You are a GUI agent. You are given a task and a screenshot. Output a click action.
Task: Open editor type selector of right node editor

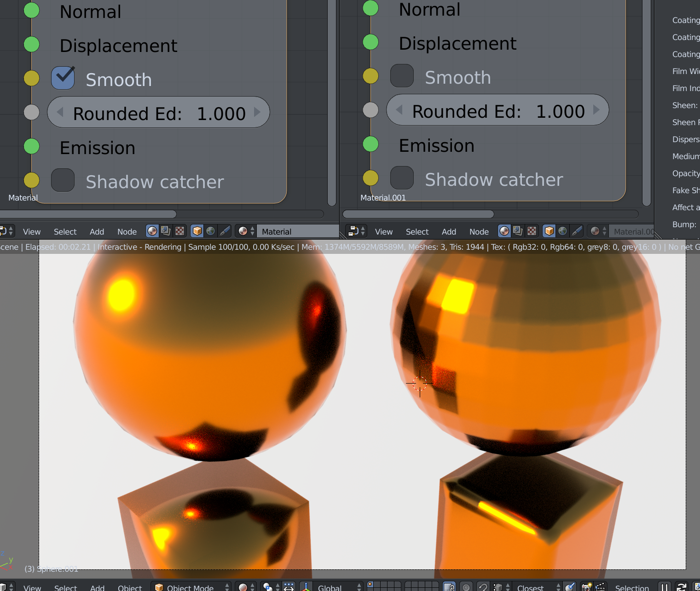point(356,231)
